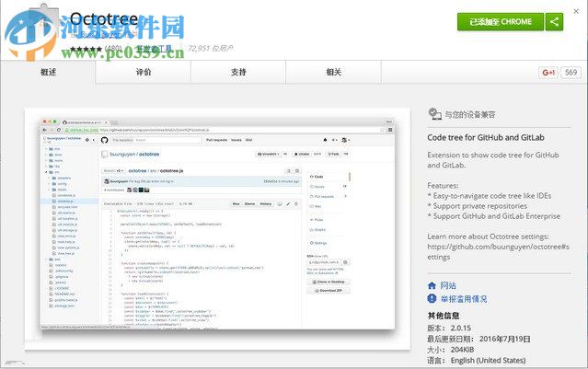Click the version 2.0.15 text
588x369 pixels.
click(x=461, y=328)
